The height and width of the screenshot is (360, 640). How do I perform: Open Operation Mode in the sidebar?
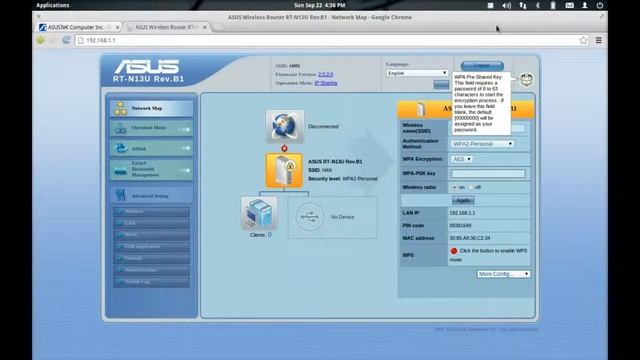[x=151, y=128]
